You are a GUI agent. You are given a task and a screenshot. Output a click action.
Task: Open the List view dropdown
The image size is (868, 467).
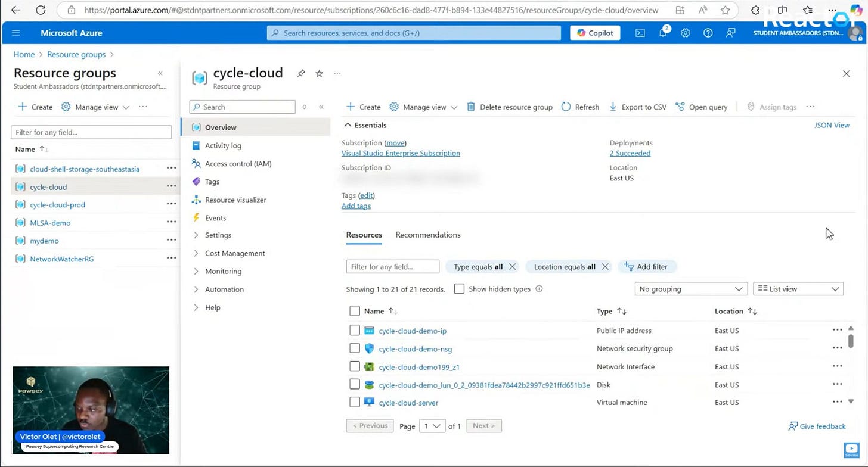[x=799, y=289]
